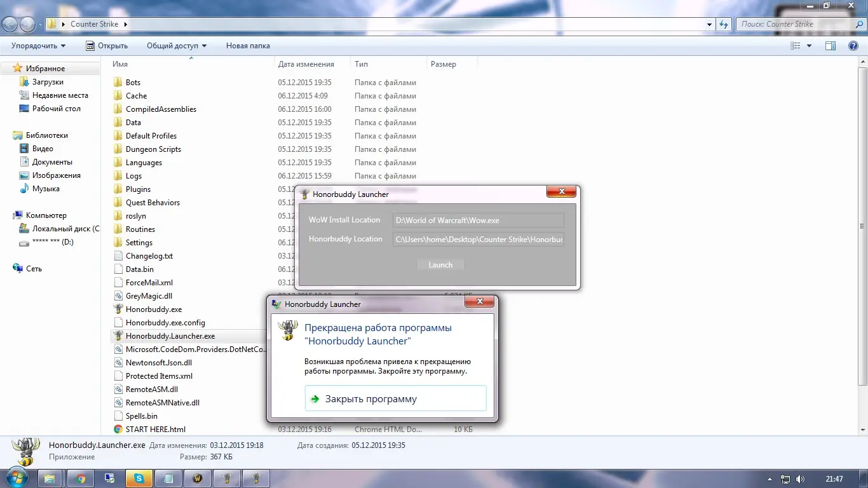
Task: Select the Dungeon Scripts folder
Action: [153, 149]
